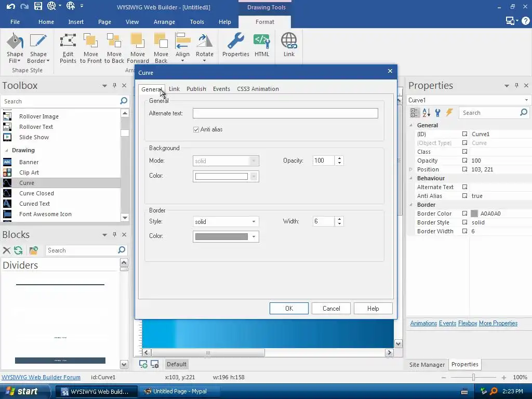Open Properties wrench in ribbon
The width and height of the screenshot is (532, 399).
235,45
